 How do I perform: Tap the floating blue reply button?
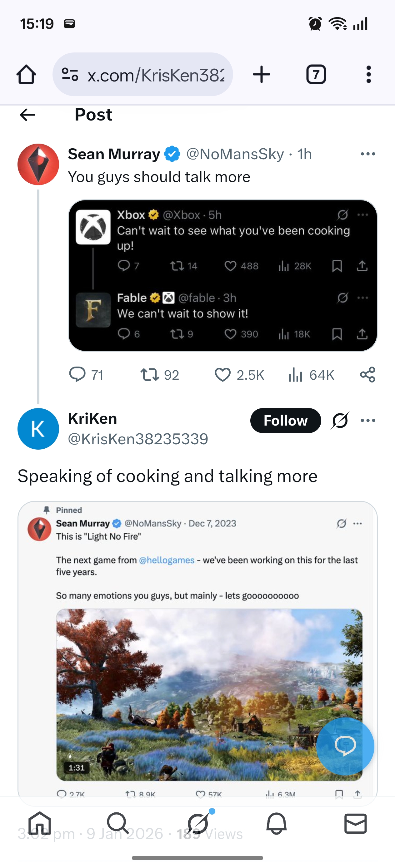pos(345,746)
